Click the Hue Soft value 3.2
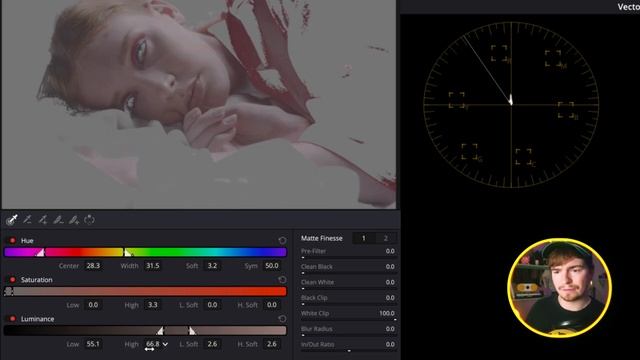This screenshot has height=360, width=640. coord(212,266)
